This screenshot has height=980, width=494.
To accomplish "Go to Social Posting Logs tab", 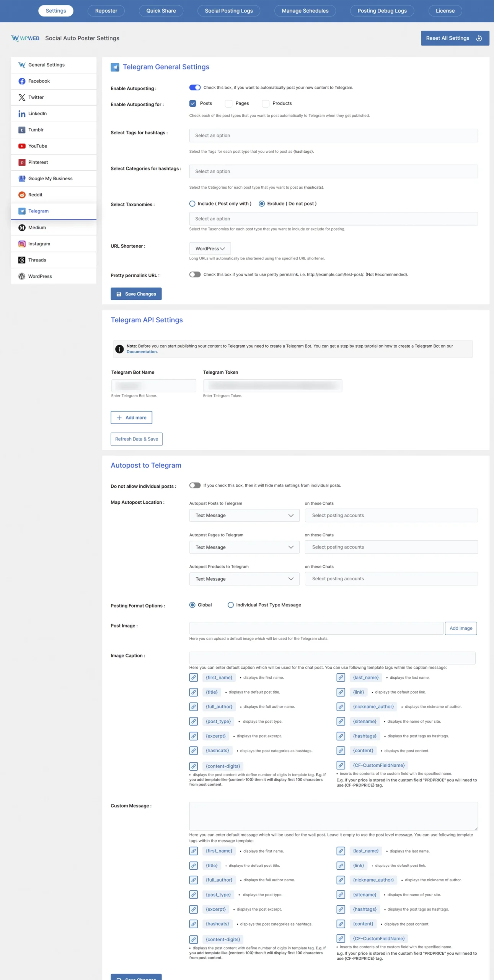I will coord(229,11).
